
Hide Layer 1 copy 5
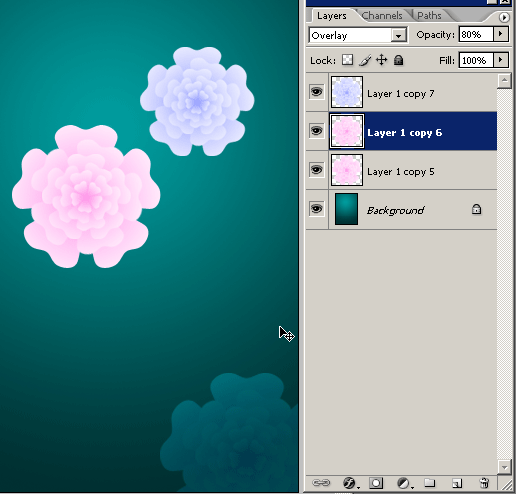(x=316, y=170)
